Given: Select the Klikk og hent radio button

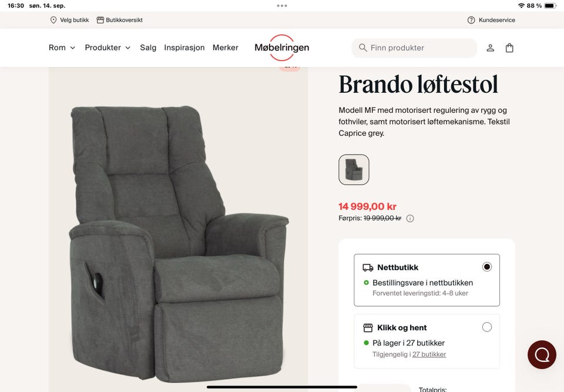Looking at the screenshot, I should pyautogui.click(x=486, y=327).
